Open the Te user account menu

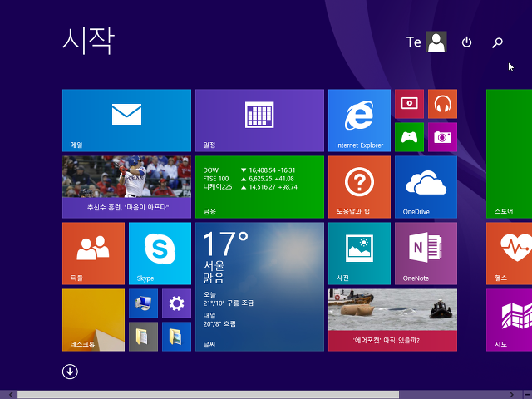(x=426, y=42)
